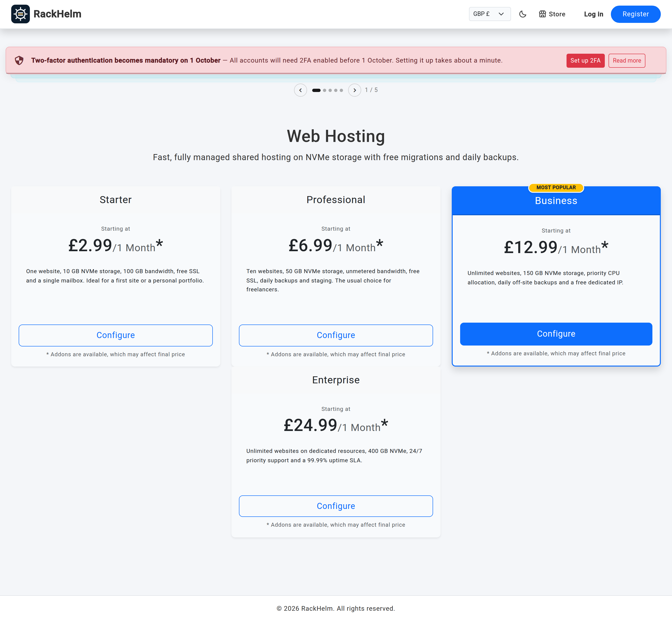Click the RackHelm helm logo icon

click(21, 14)
